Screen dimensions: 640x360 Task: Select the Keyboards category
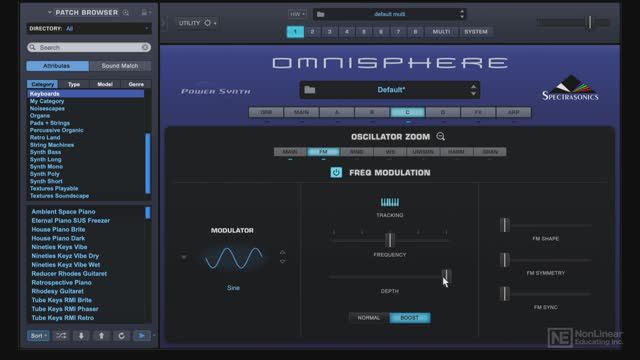click(x=86, y=94)
